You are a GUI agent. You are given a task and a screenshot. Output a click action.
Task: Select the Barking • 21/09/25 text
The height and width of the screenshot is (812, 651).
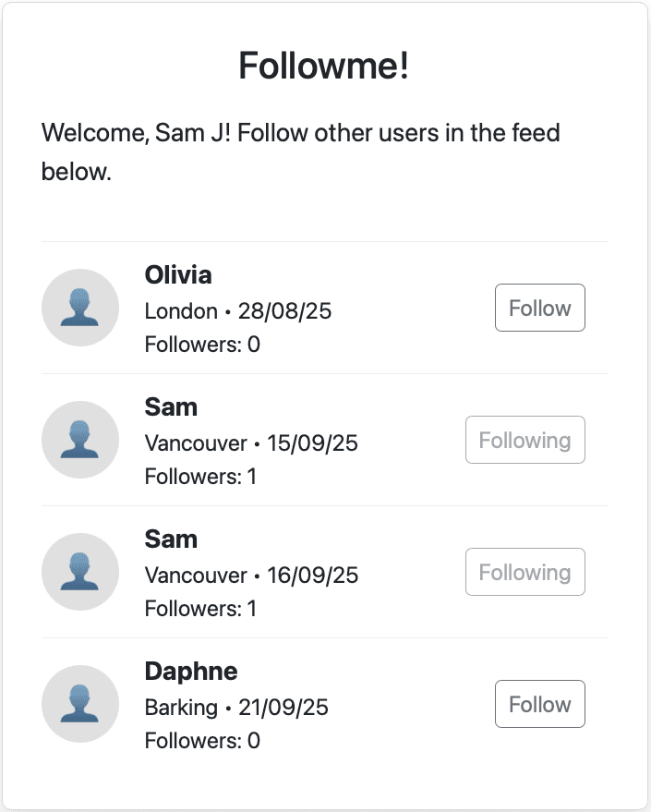(236, 708)
